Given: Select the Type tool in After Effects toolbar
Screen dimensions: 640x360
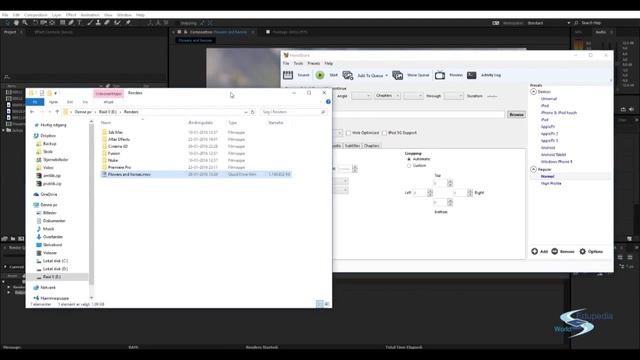Looking at the screenshot, I should [80, 23].
